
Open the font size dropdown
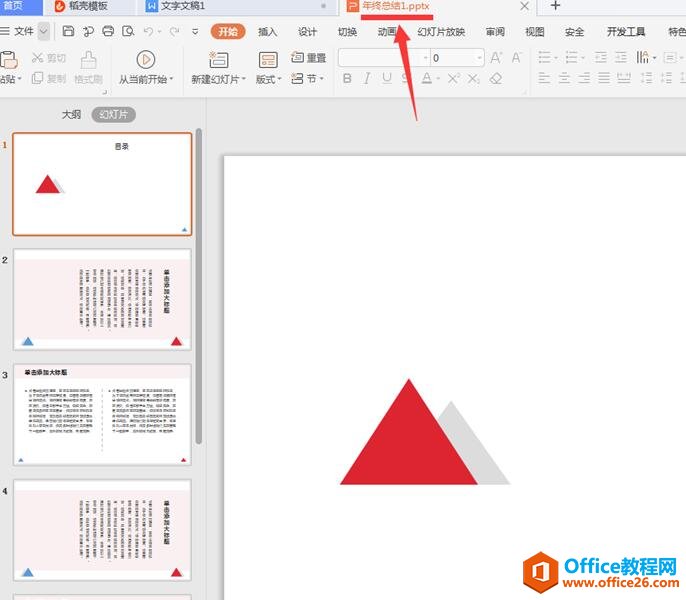point(478,58)
